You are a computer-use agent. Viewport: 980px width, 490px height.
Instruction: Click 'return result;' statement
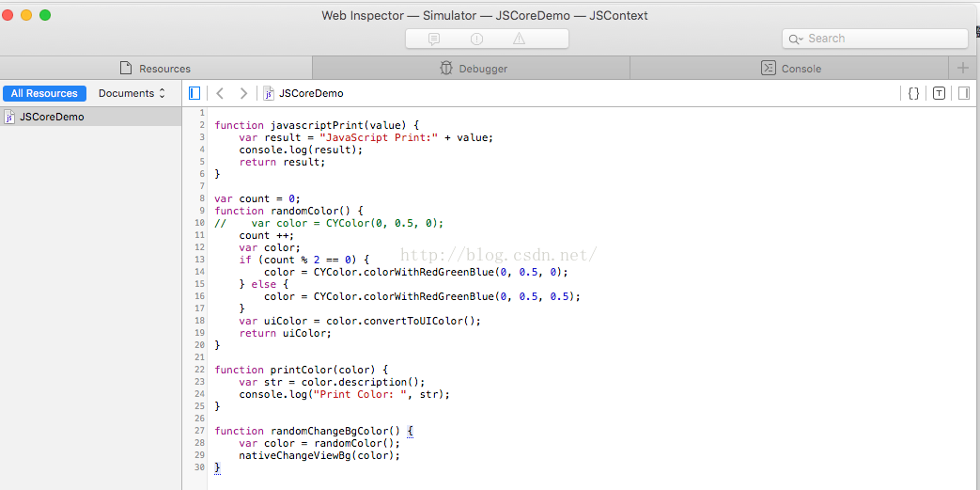[x=283, y=162]
